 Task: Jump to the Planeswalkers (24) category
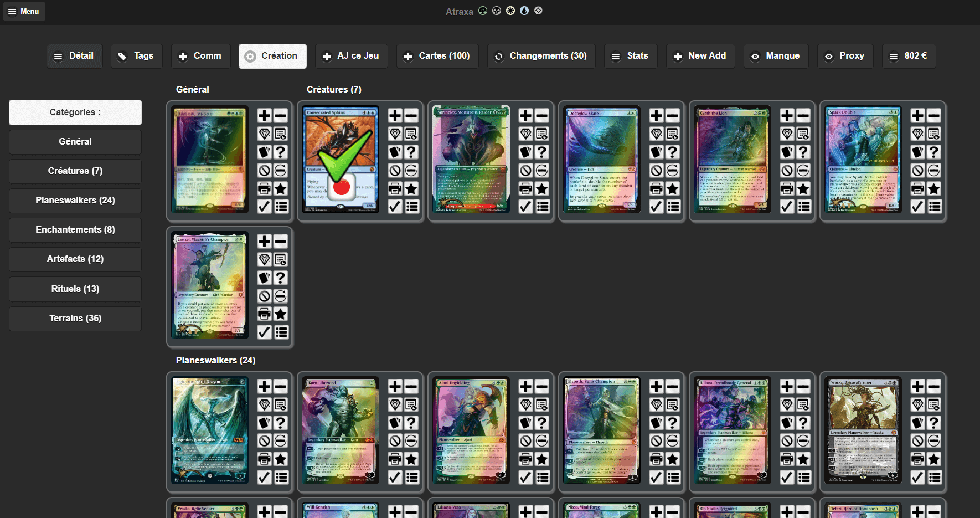(75, 201)
